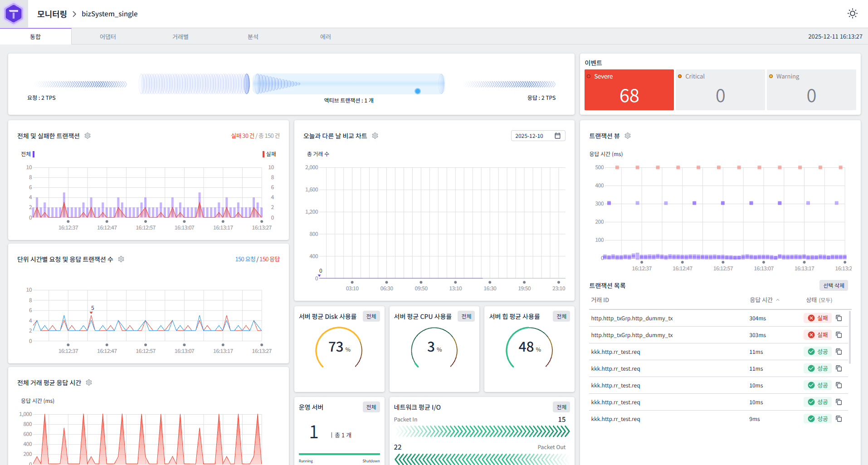Viewport: 868px width, 465px height.
Task: Toggle the Warning event filter
Action: pos(811,89)
